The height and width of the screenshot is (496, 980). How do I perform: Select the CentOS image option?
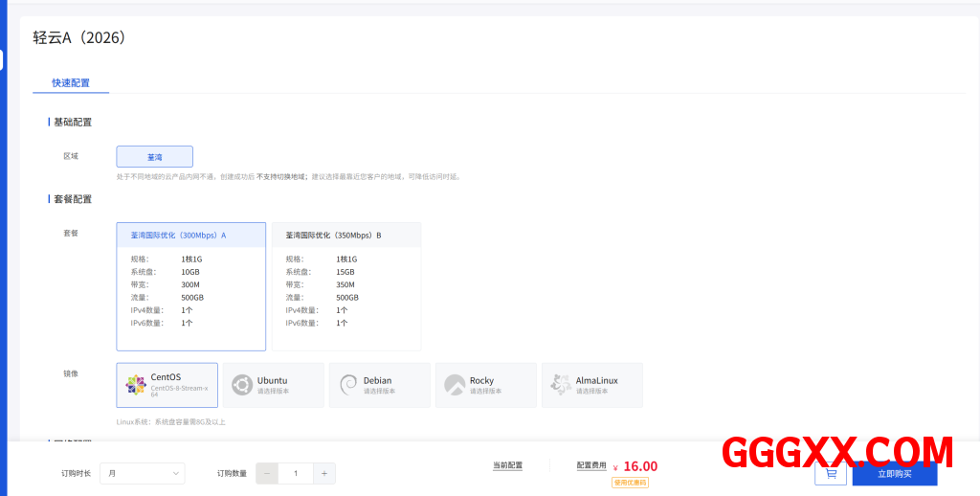click(167, 385)
